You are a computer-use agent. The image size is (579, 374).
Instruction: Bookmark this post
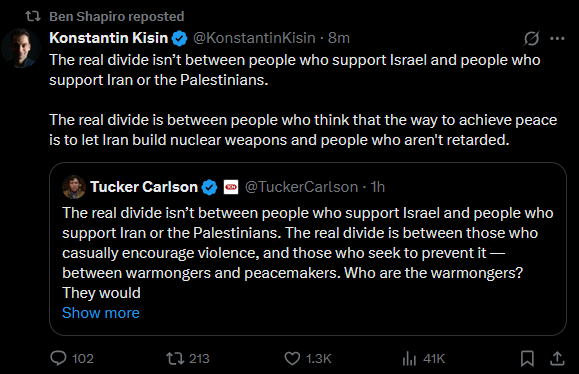(527, 358)
